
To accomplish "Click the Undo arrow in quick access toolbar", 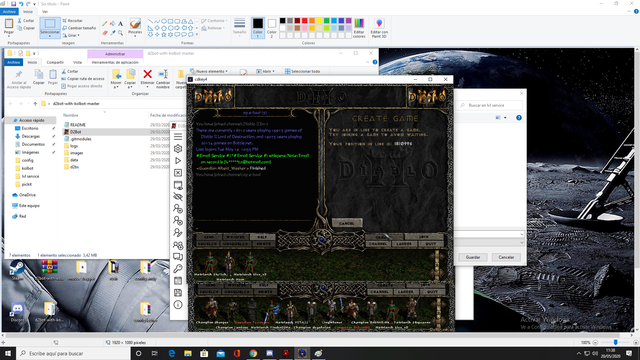I will pyautogui.click(x=21, y=4).
